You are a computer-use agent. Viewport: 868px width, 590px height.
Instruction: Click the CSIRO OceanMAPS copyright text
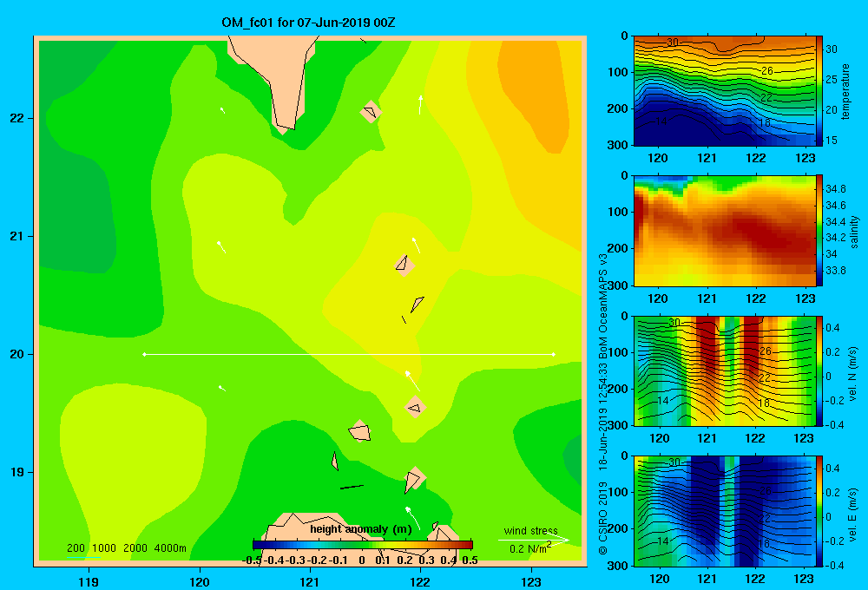[603, 404]
